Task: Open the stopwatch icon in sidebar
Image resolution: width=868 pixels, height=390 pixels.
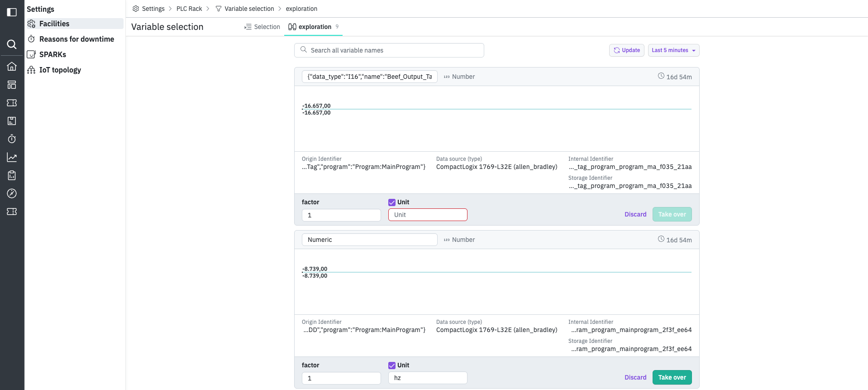Action: pos(12,139)
